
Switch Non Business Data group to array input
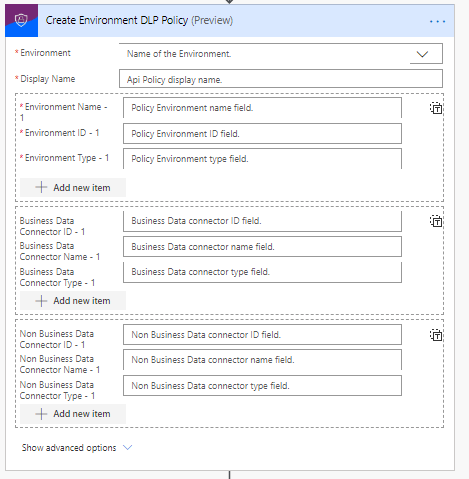pos(436,335)
